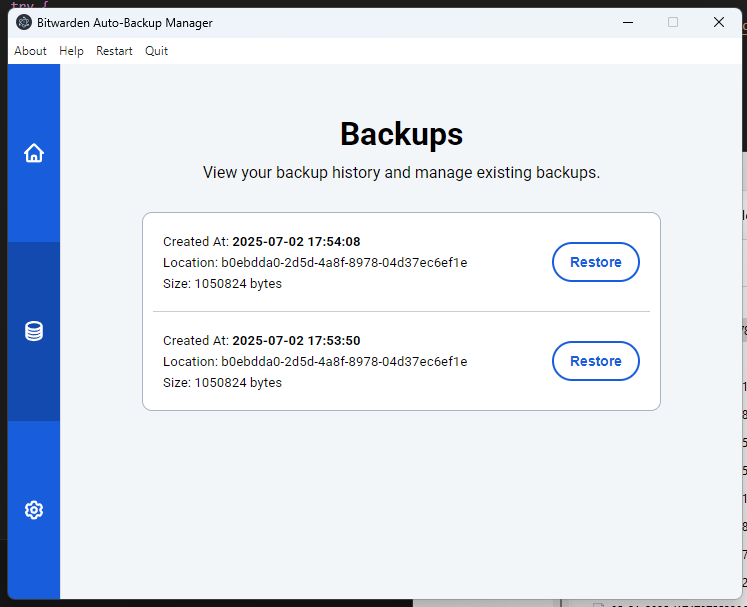
Task: Close the Auto-Backup Manager window
Action: point(719,22)
